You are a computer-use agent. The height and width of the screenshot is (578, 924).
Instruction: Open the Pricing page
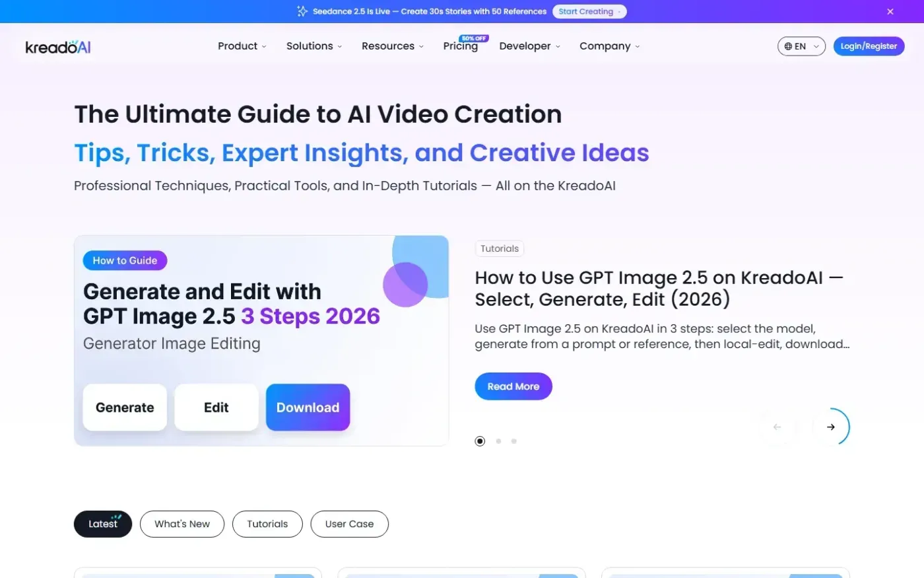tap(460, 46)
